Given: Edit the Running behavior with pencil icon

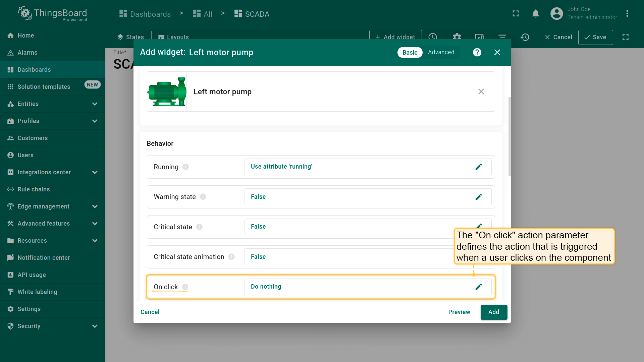Looking at the screenshot, I should pos(479,167).
